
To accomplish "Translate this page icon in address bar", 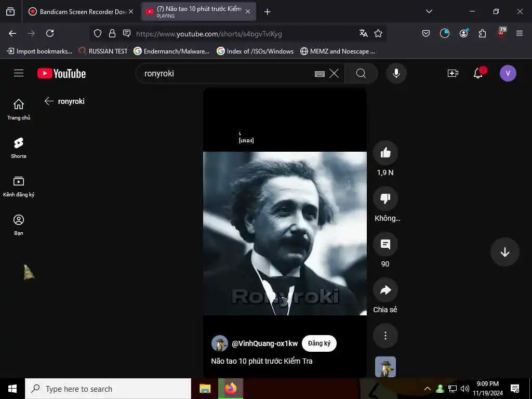I will tap(363, 33).
